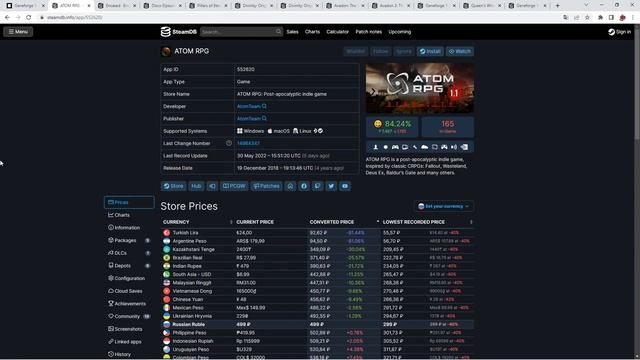Click the Watch button
This screenshot has width=640, height=360.
(x=460, y=51)
